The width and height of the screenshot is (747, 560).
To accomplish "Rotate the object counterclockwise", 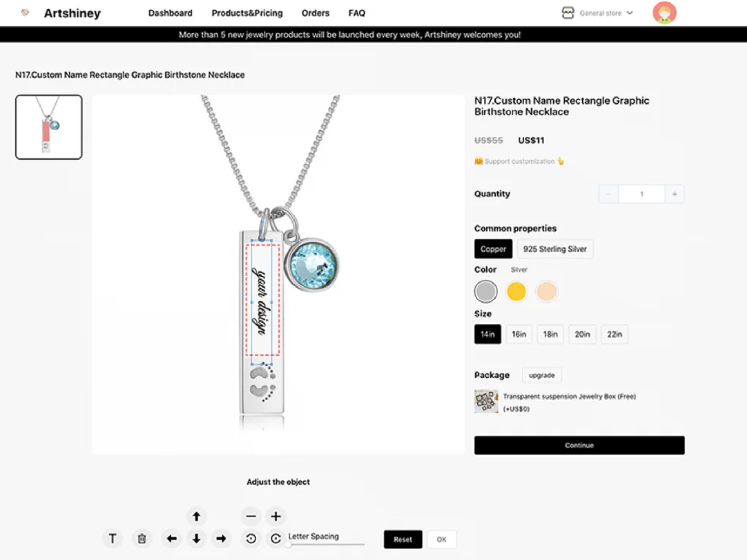I will pyautogui.click(x=251, y=538).
